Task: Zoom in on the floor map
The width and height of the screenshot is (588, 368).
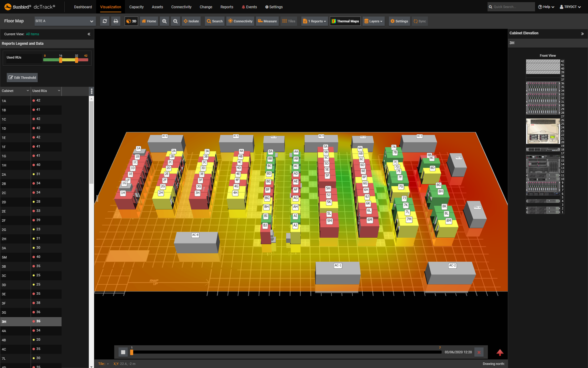Action: 164,21
